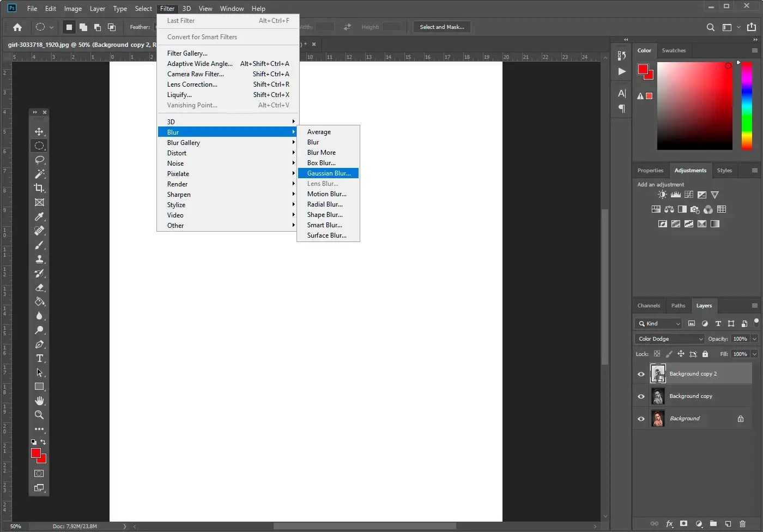Hide the Background copy layer
Screen dimensions: 763x532
tap(641, 396)
